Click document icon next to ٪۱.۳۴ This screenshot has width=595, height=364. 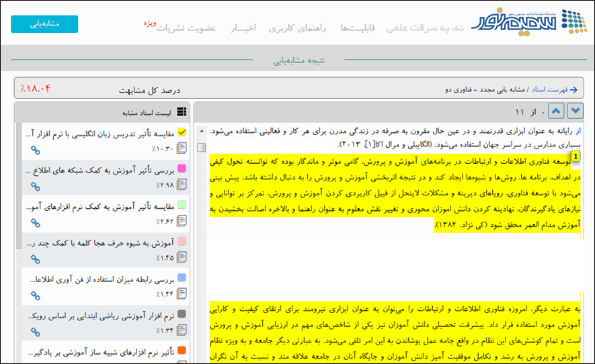pyautogui.click(x=182, y=330)
